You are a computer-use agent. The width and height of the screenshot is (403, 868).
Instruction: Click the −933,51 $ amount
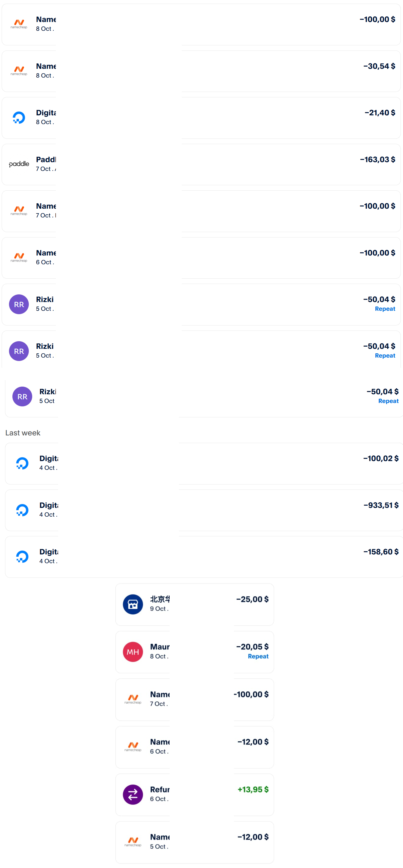381,505
